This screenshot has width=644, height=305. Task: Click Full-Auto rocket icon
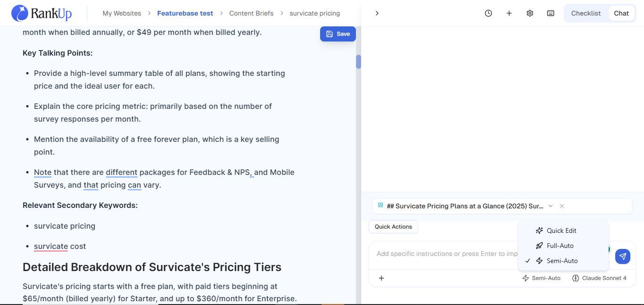coord(539,246)
